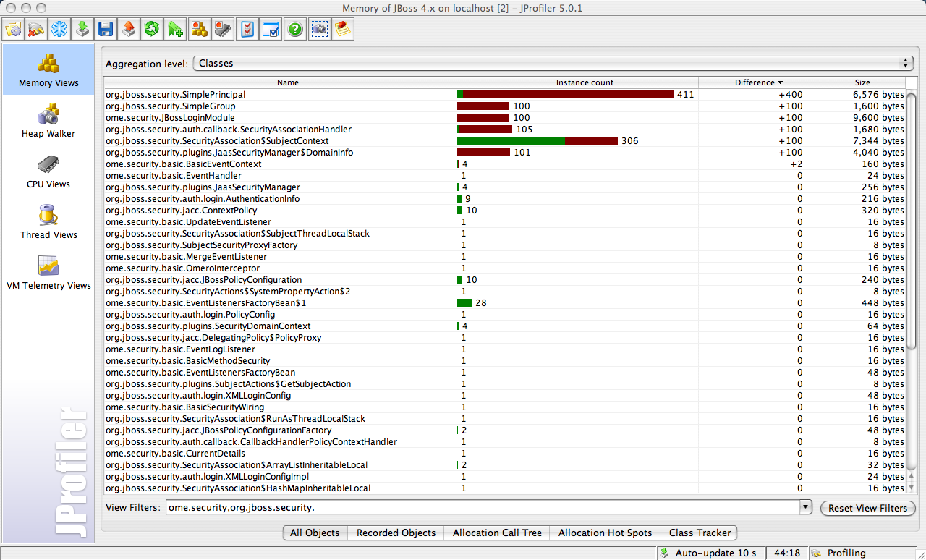The height and width of the screenshot is (560, 926).
Task: Expand the View Filters dropdown arrow
Action: 807,508
